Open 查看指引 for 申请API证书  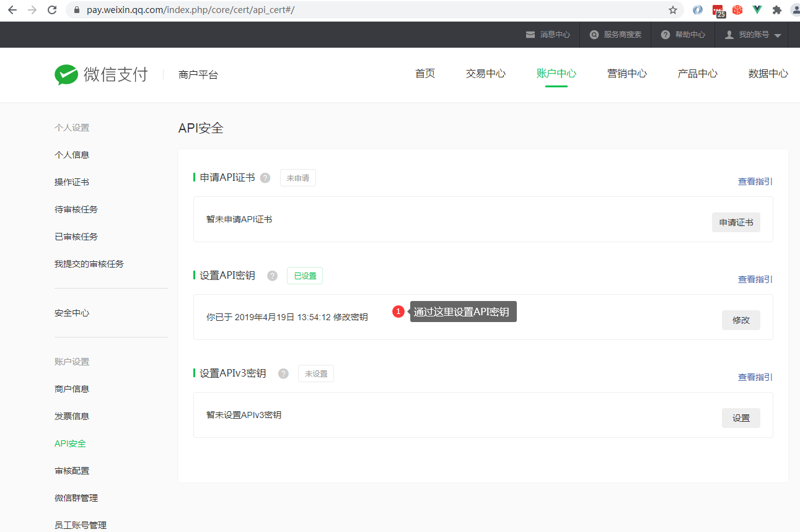click(755, 181)
